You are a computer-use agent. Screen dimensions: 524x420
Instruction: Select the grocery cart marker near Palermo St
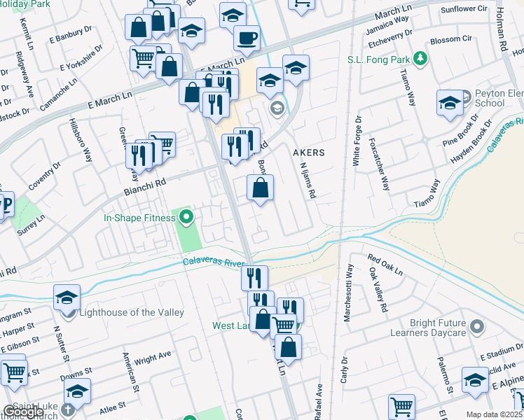pos(401,408)
